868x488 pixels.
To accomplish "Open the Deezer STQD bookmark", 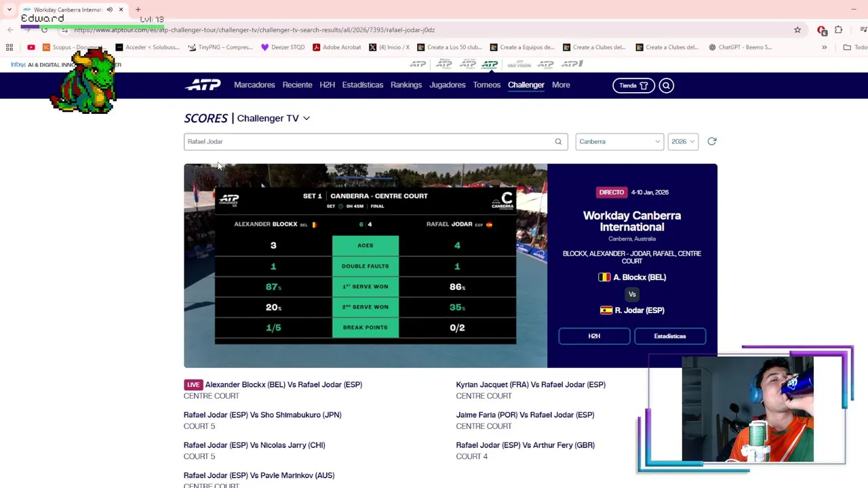I will [283, 47].
